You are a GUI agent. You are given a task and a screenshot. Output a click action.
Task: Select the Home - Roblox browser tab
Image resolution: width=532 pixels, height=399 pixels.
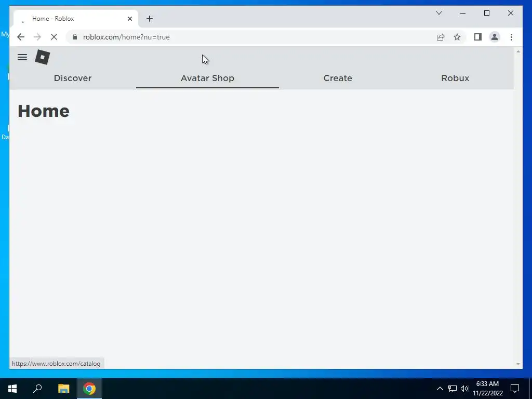point(76,19)
